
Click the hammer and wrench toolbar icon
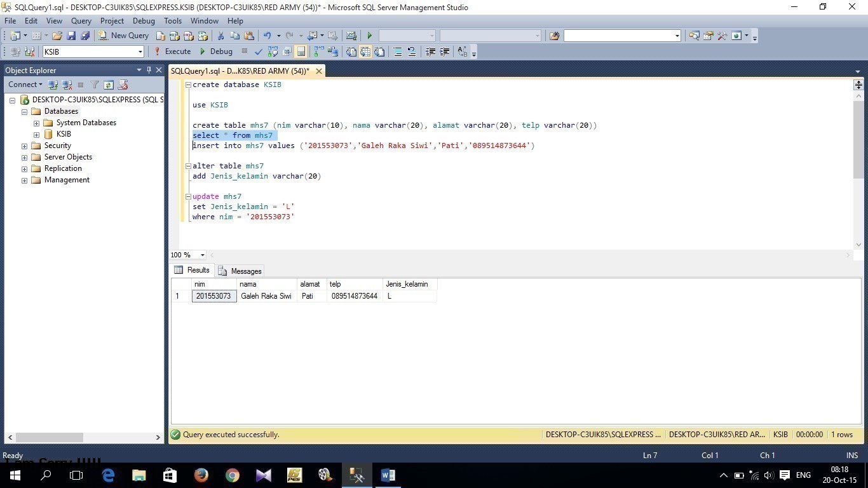[x=722, y=36]
